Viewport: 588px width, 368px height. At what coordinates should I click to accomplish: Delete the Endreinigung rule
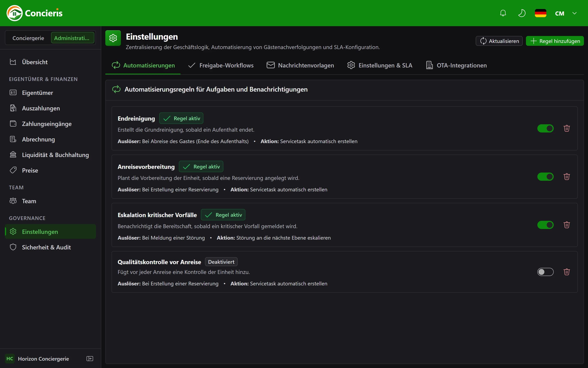[567, 128]
